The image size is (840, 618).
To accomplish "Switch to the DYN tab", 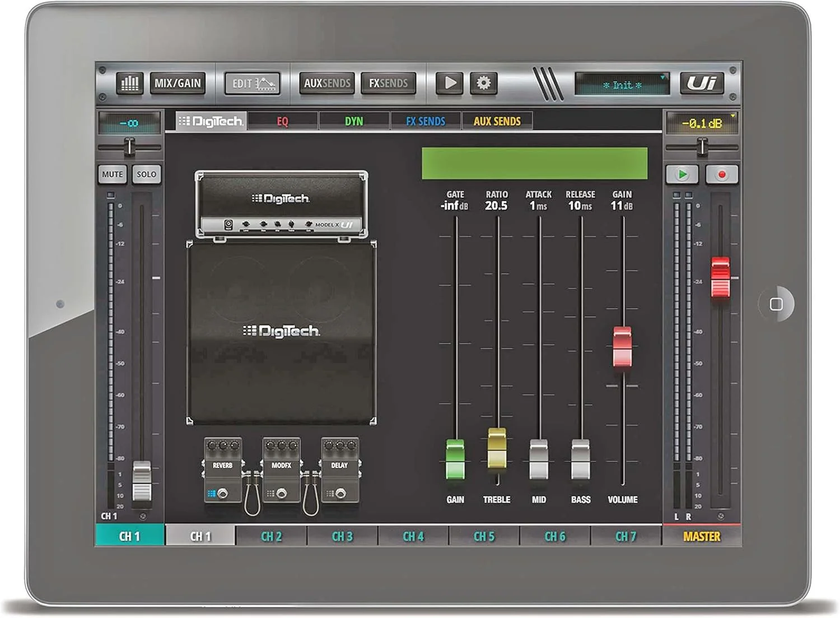I will [x=354, y=121].
